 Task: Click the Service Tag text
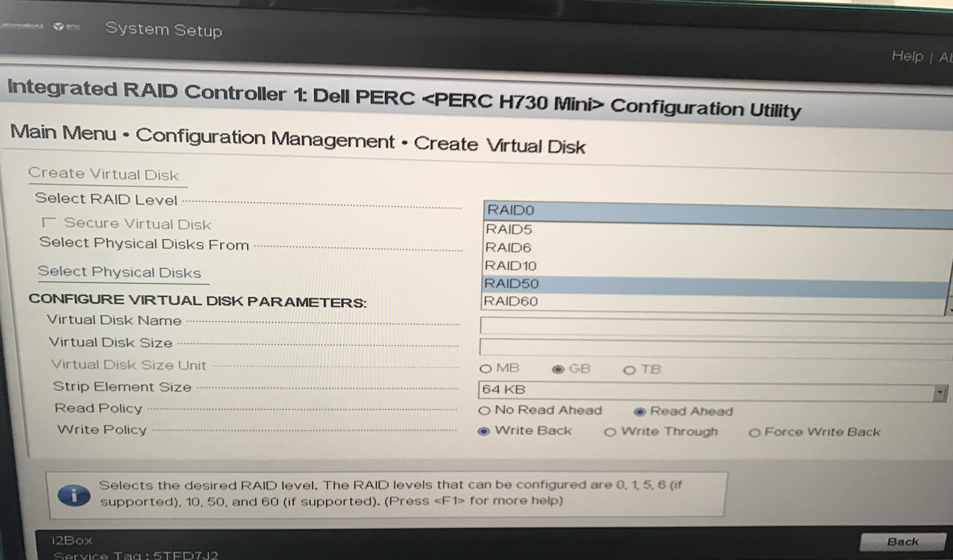tap(136, 555)
